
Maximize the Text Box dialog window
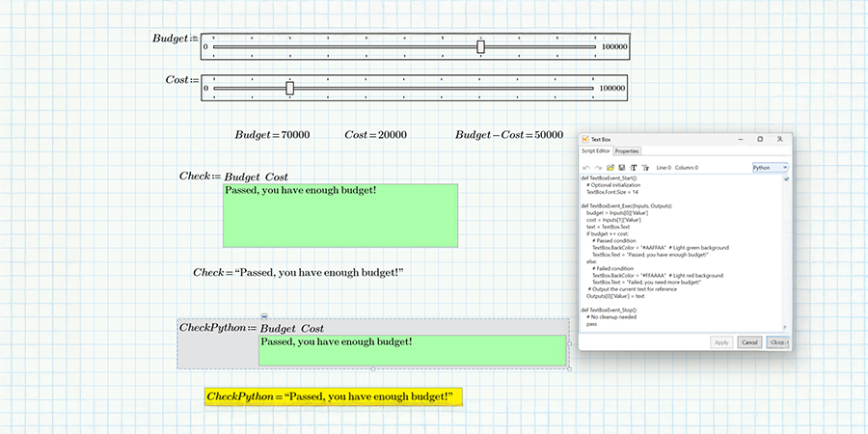(759, 140)
